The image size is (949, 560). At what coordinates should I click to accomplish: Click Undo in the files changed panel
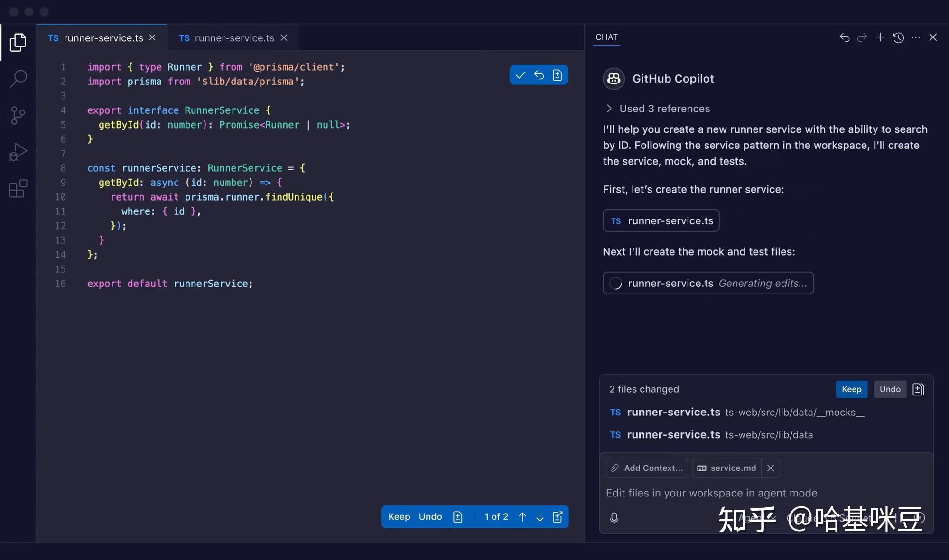pos(890,389)
